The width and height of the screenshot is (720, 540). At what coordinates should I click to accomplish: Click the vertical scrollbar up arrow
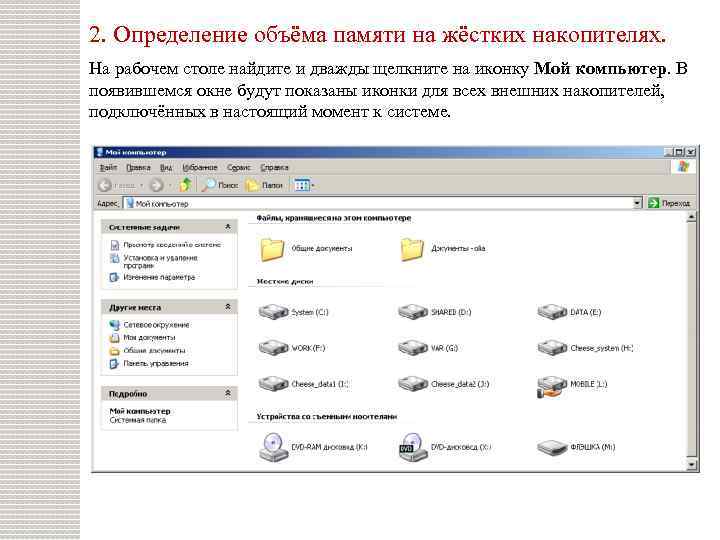point(692,217)
